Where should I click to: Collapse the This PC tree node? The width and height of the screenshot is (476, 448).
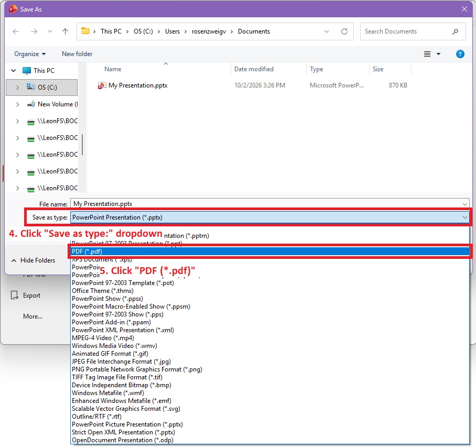click(x=13, y=71)
